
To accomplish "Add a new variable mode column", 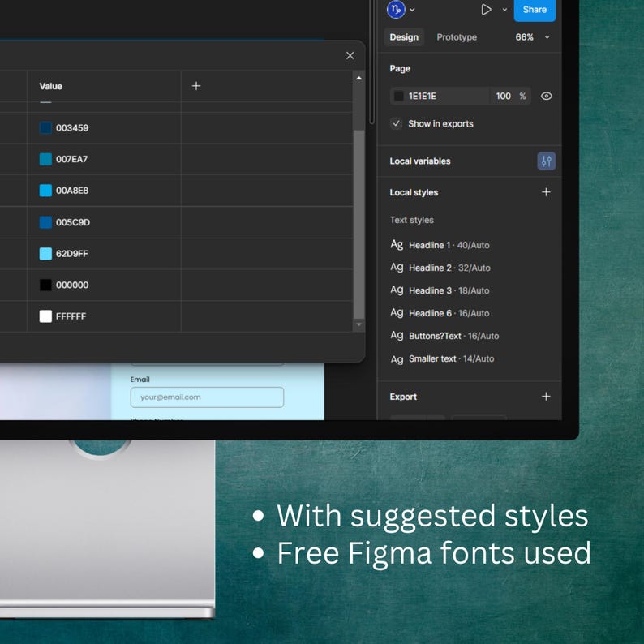I will (196, 86).
